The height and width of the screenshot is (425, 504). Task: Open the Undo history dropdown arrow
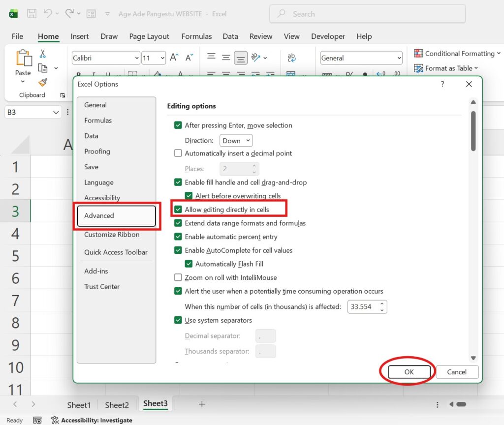[57, 14]
